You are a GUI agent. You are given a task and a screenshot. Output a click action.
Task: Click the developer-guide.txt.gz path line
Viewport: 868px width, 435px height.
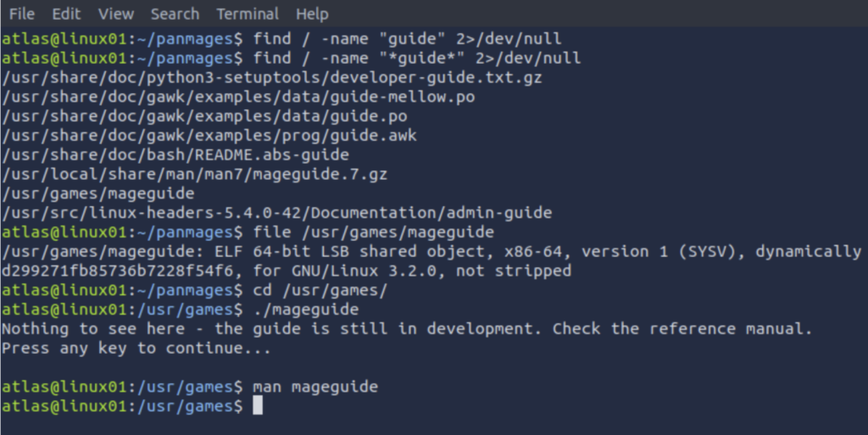272,77
